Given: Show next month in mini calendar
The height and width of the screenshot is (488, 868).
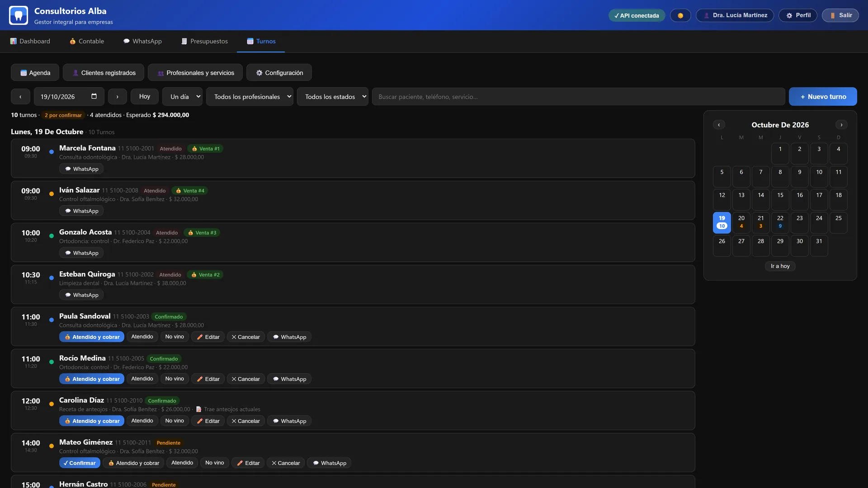Looking at the screenshot, I should pos(841,125).
